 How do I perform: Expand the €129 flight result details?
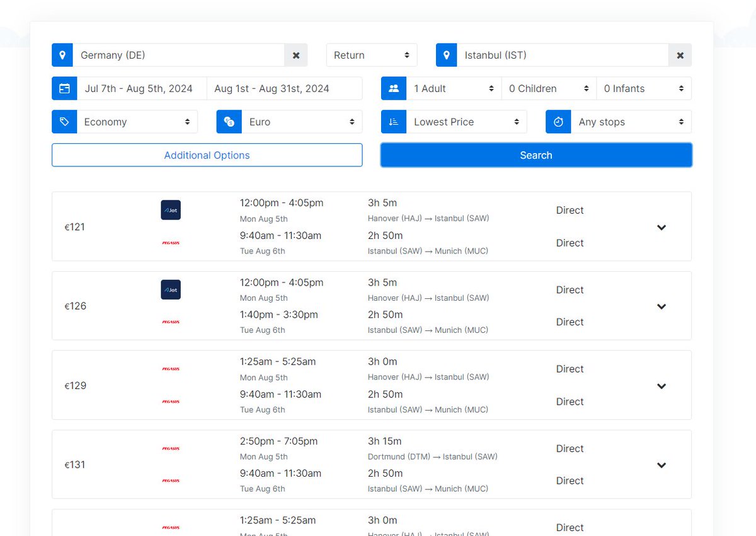(661, 386)
